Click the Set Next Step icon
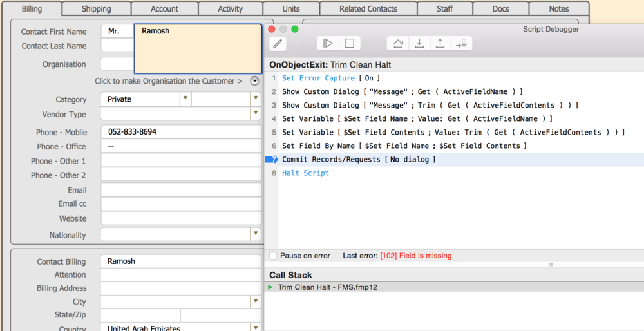644x331 pixels. coord(460,43)
